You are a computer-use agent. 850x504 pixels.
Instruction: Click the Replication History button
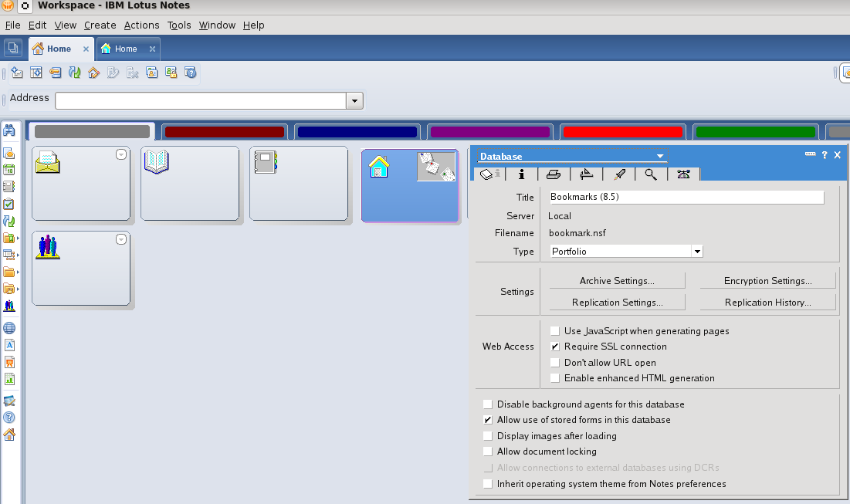(x=767, y=303)
